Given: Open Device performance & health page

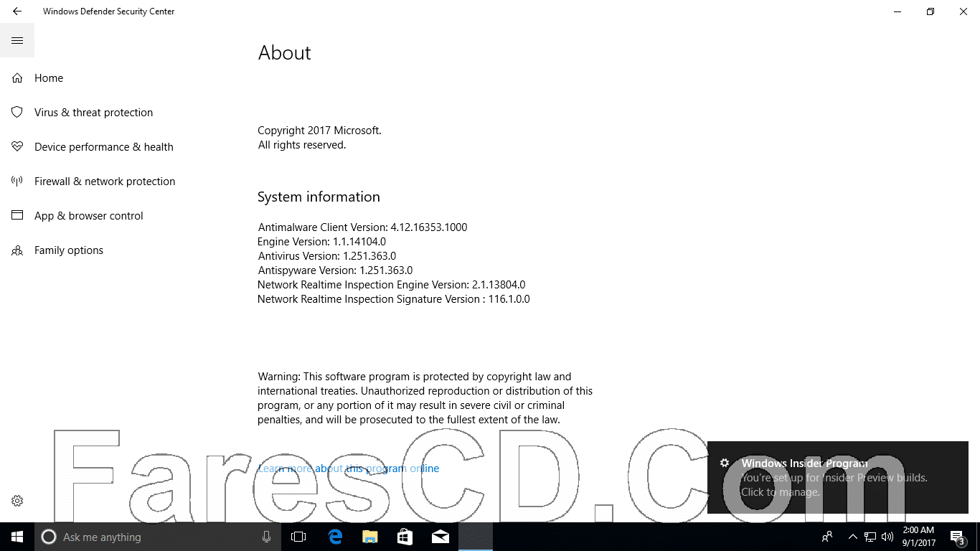Looking at the screenshot, I should [x=104, y=147].
